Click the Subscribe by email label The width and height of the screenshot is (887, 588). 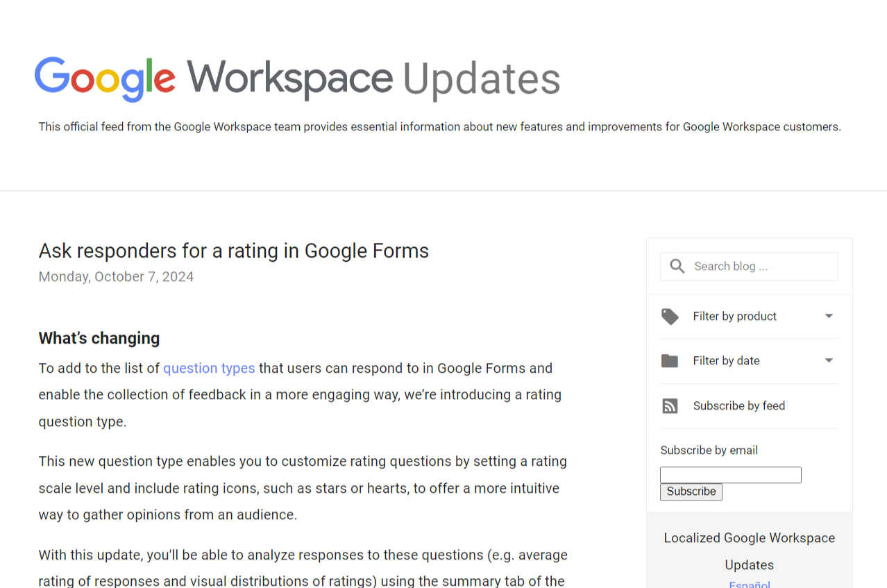pyautogui.click(x=709, y=450)
